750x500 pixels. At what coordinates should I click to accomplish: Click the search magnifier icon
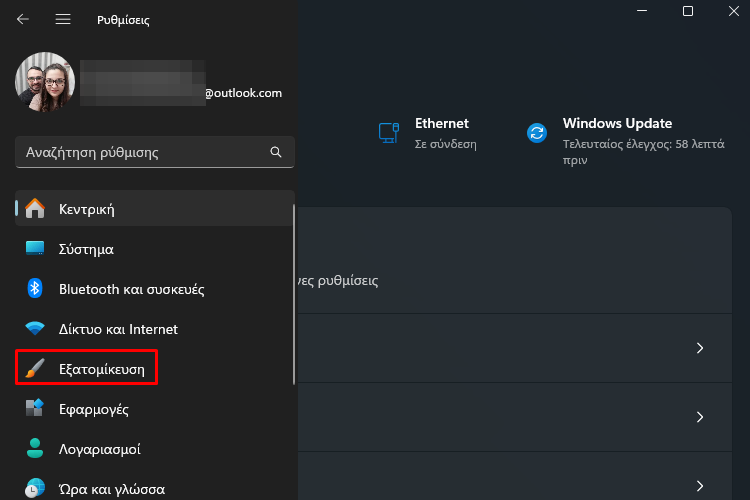pos(276,152)
